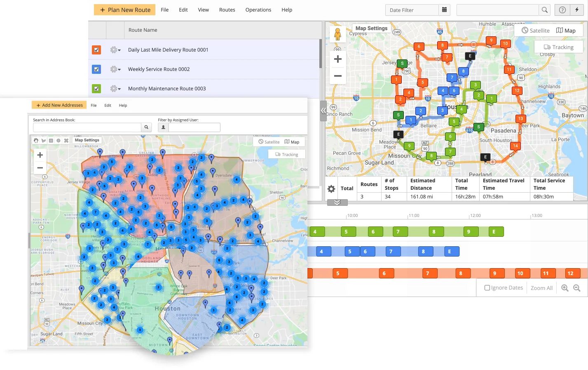Click the Plan New Route button
The image size is (588, 370).
coord(124,9)
